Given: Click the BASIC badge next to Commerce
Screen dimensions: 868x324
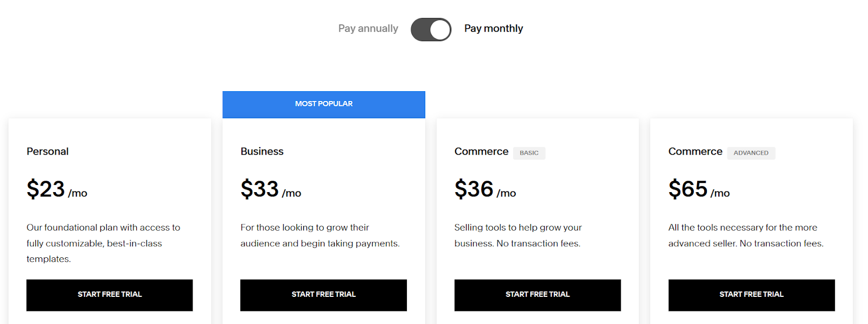Looking at the screenshot, I should tap(529, 153).
